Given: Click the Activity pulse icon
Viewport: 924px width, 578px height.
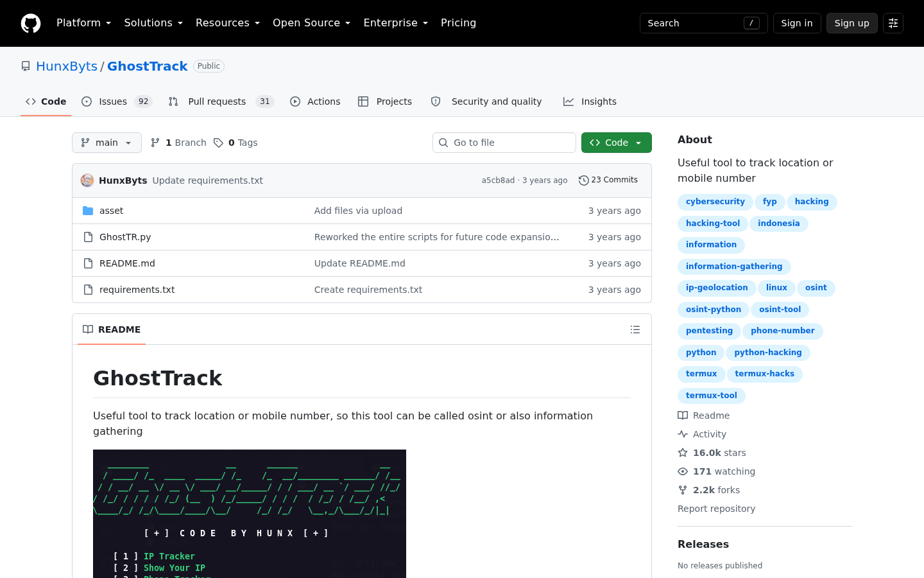Looking at the screenshot, I should coord(683,434).
